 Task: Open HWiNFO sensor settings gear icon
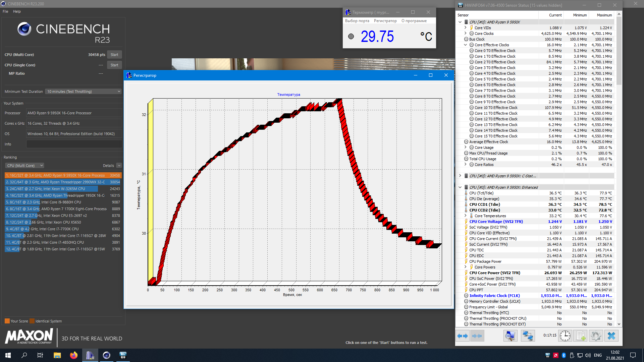596,336
